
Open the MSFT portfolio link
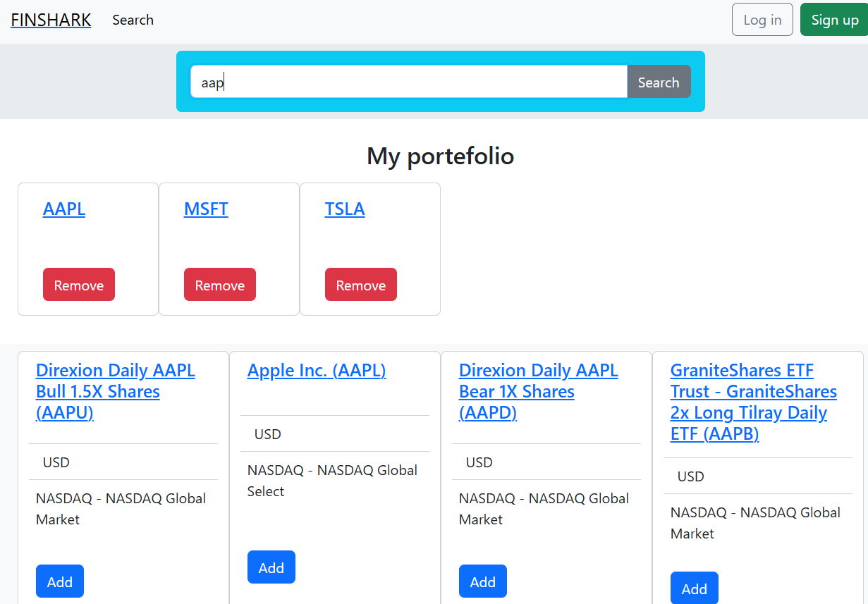click(x=206, y=209)
